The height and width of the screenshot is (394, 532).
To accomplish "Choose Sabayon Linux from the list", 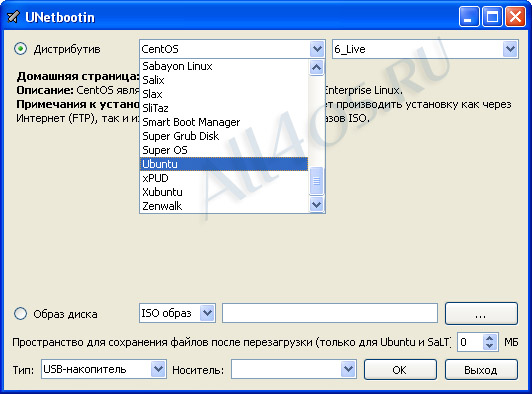I will click(x=224, y=66).
